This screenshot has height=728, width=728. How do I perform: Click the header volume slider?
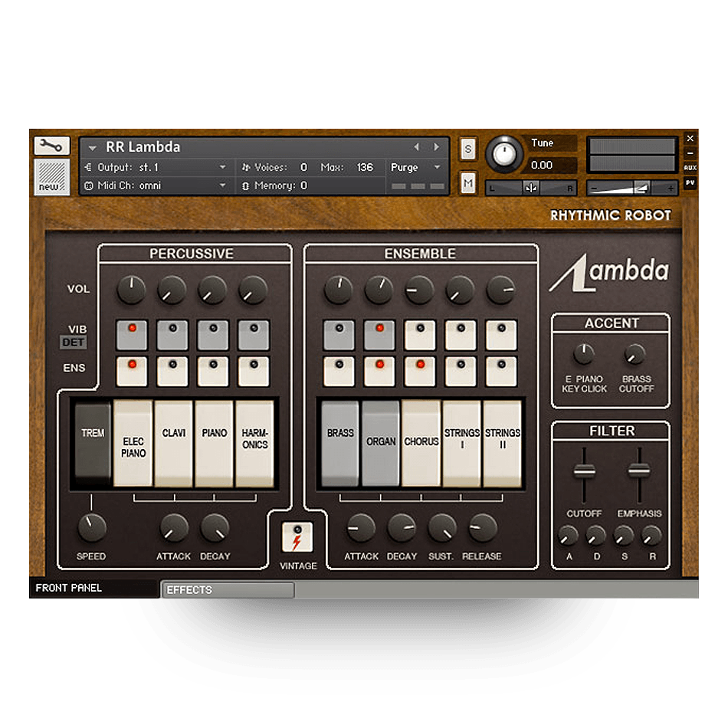click(x=631, y=188)
